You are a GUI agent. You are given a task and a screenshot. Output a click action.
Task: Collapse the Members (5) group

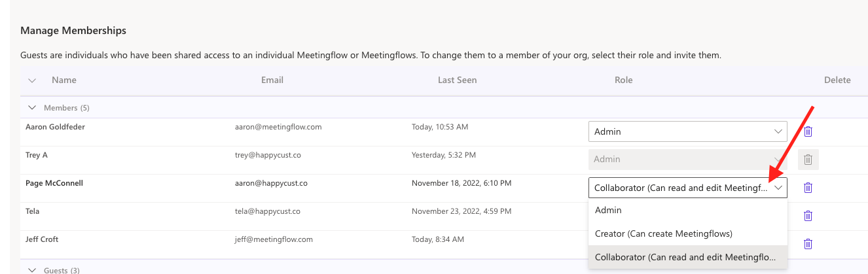click(x=32, y=107)
